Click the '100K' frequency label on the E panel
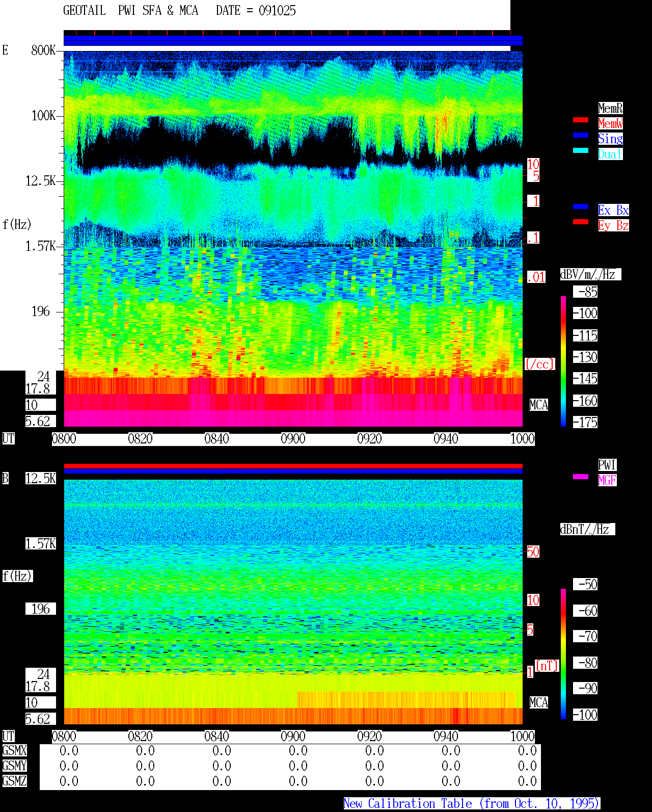 pyautogui.click(x=43, y=115)
